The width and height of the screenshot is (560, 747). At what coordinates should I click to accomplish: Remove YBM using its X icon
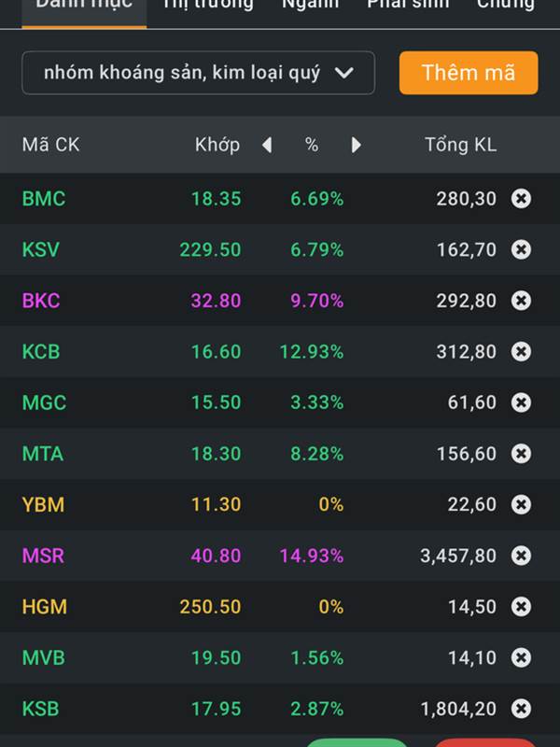[x=521, y=504]
